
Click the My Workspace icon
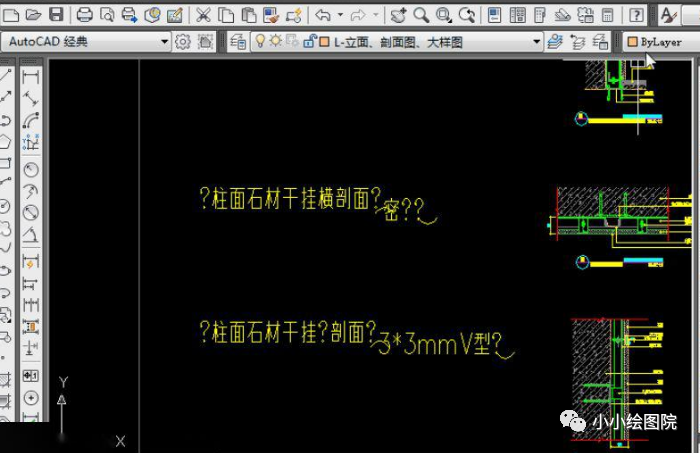click(x=205, y=42)
